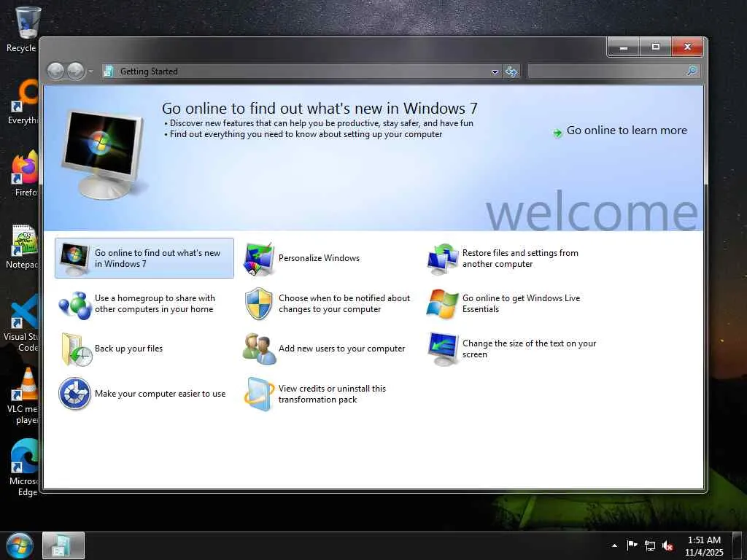Select Restore files and settings text
The image size is (747, 560).
(519, 259)
